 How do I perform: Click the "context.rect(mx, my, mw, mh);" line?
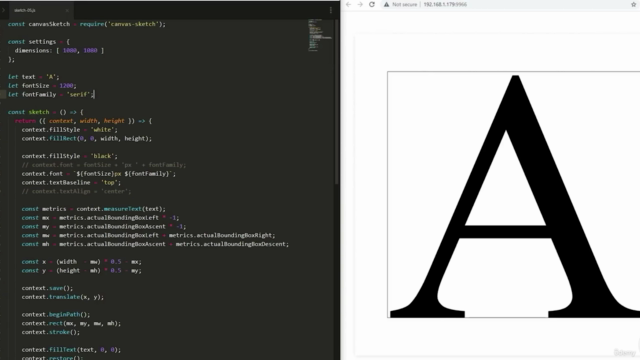(x=71, y=323)
